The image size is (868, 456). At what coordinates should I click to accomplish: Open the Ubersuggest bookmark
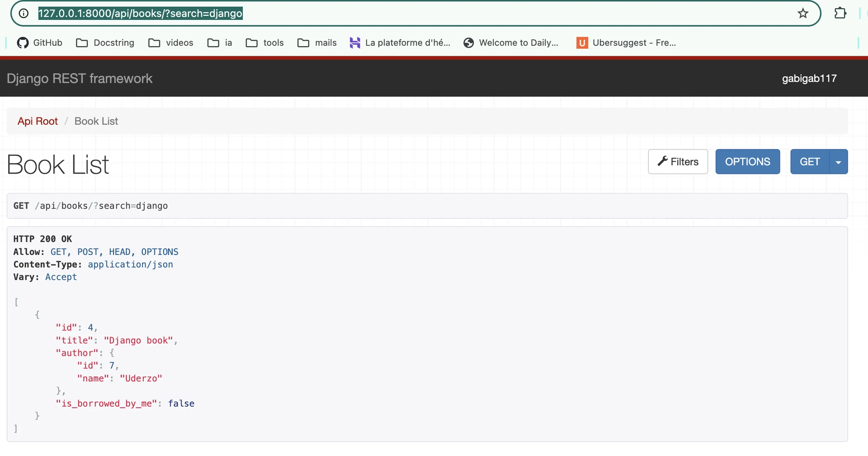(626, 43)
